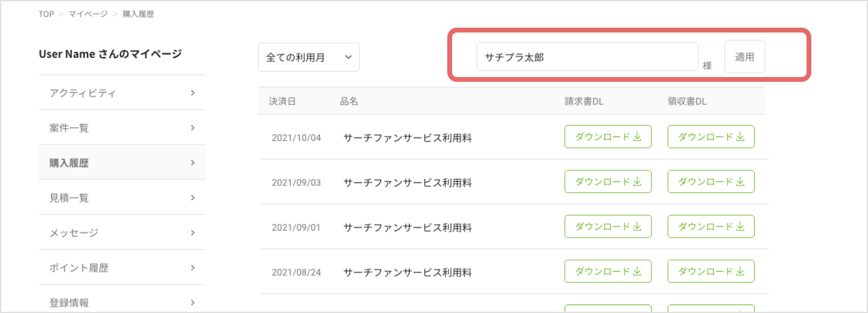Open ポイント履歴 in the sidebar menu
The image size is (868, 313).
coord(121,268)
